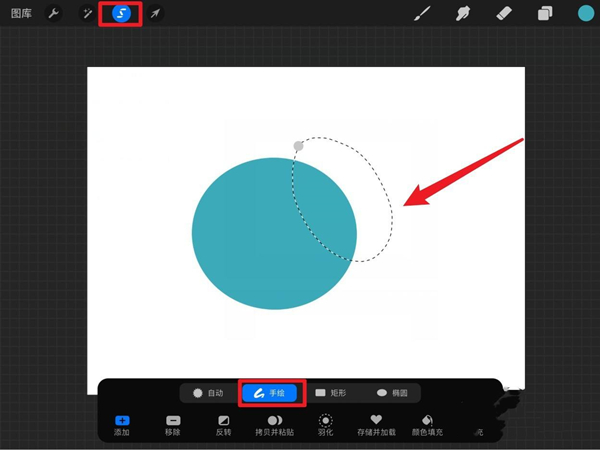Select the Brush tool
Viewport: 600px width, 450px height.
point(422,14)
